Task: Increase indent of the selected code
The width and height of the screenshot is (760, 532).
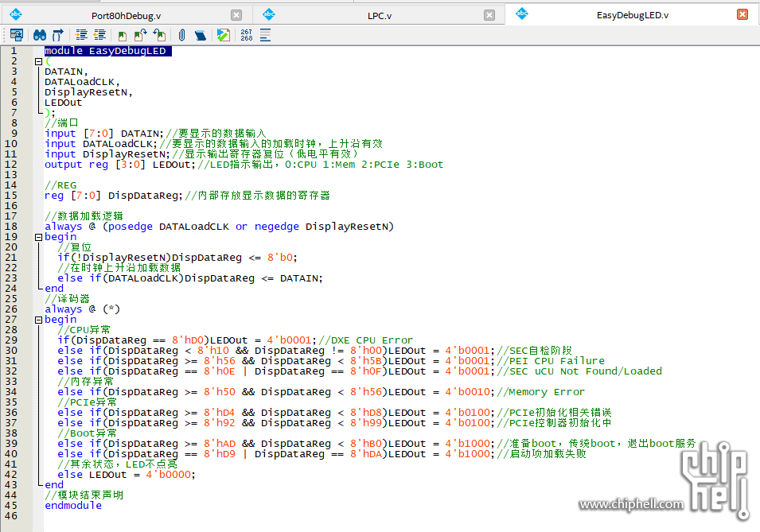Action: point(81,35)
